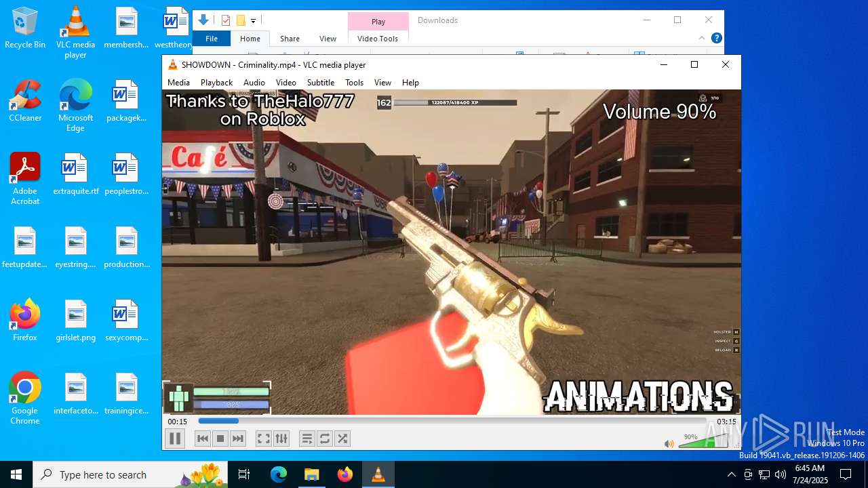Toggle remaining time at 03:15 label

coord(726,422)
